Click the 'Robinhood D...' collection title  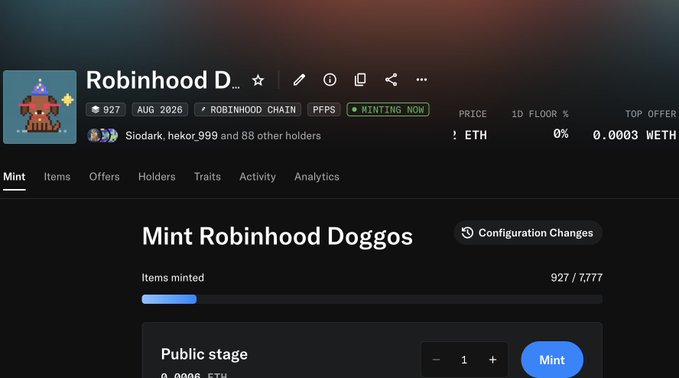pyautogui.click(x=162, y=80)
